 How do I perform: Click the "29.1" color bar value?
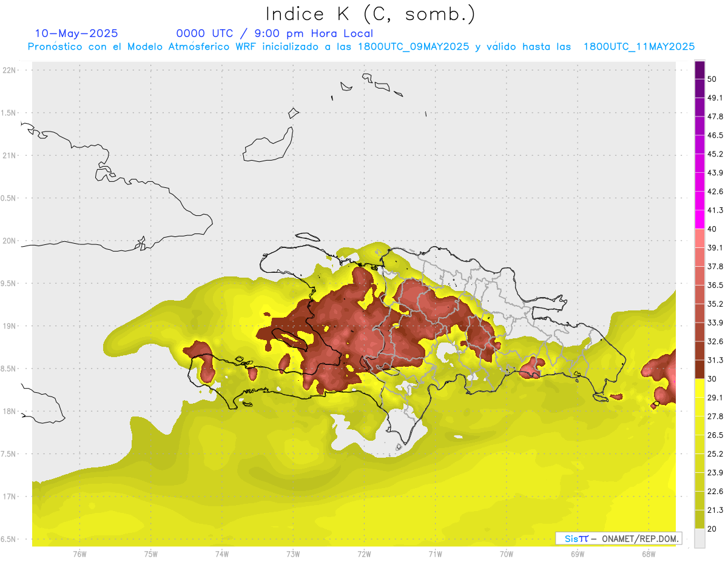(715, 398)
